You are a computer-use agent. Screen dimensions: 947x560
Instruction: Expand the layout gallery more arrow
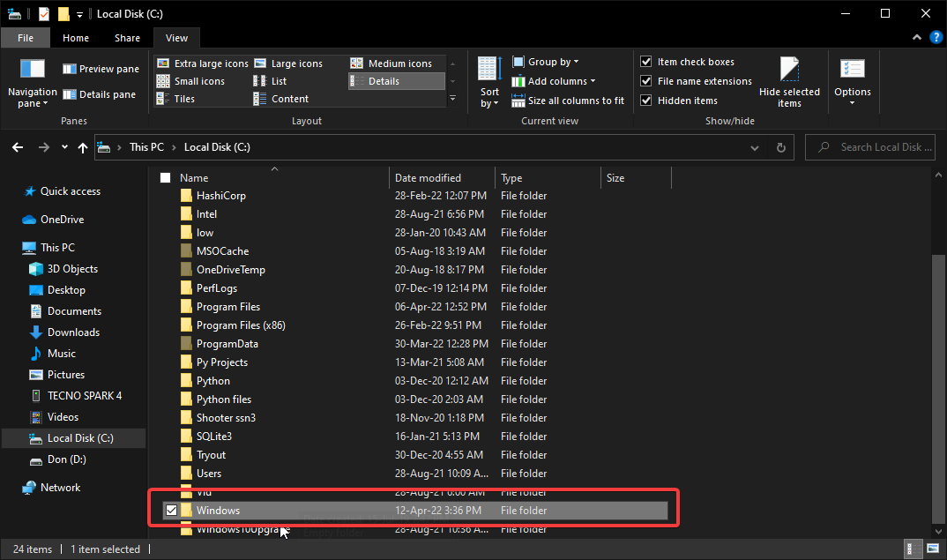(x=453, y=98)
